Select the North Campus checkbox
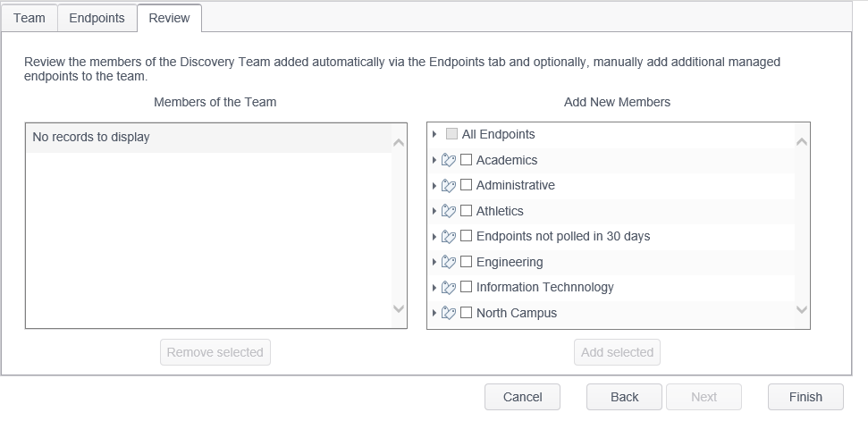This screenshot has height=421, width=868. pos(466,314)
